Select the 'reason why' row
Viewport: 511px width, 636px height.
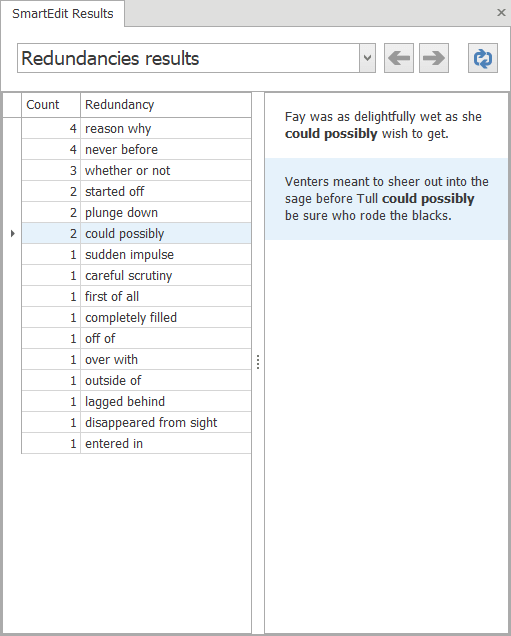coord(136,129)
